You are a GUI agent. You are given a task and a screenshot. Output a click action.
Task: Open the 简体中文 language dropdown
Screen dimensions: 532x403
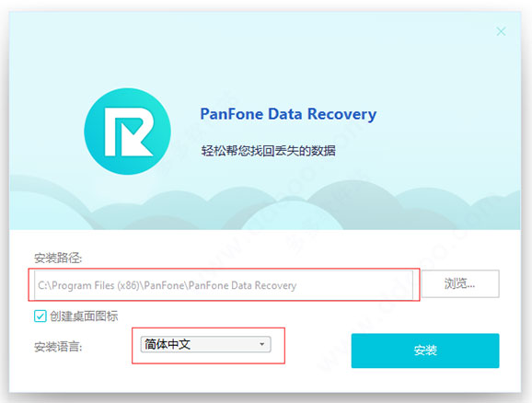coord(205,344)
